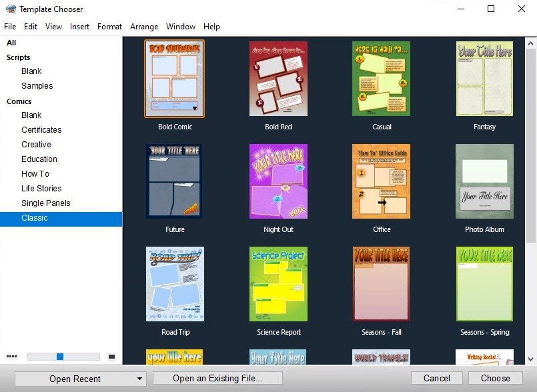Maximize the Template Chooser window
537x392 pixels.
491,9
